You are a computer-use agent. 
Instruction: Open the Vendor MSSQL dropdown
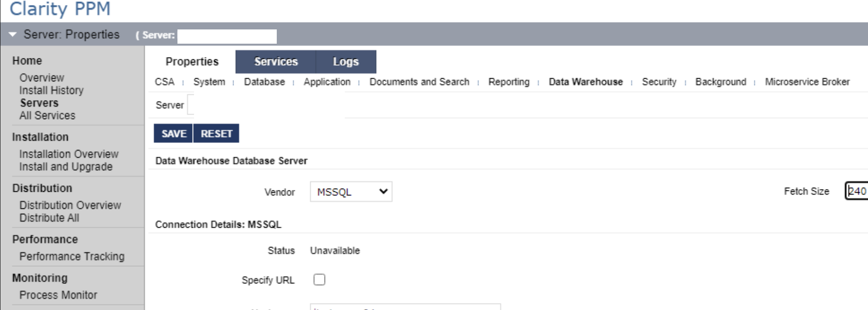(351, 192)
